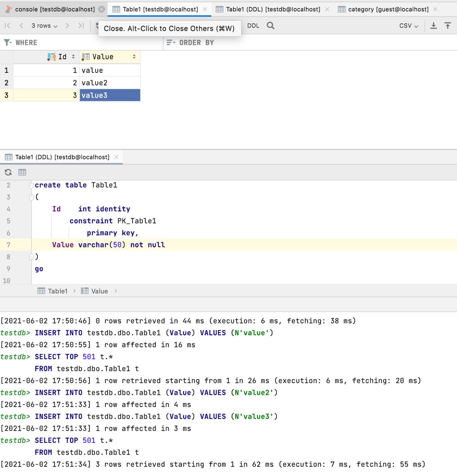The image size is (457, 476).
Task: Click the DDL button in toolbar
Action: pyautogui.click(x=253, y=26)
